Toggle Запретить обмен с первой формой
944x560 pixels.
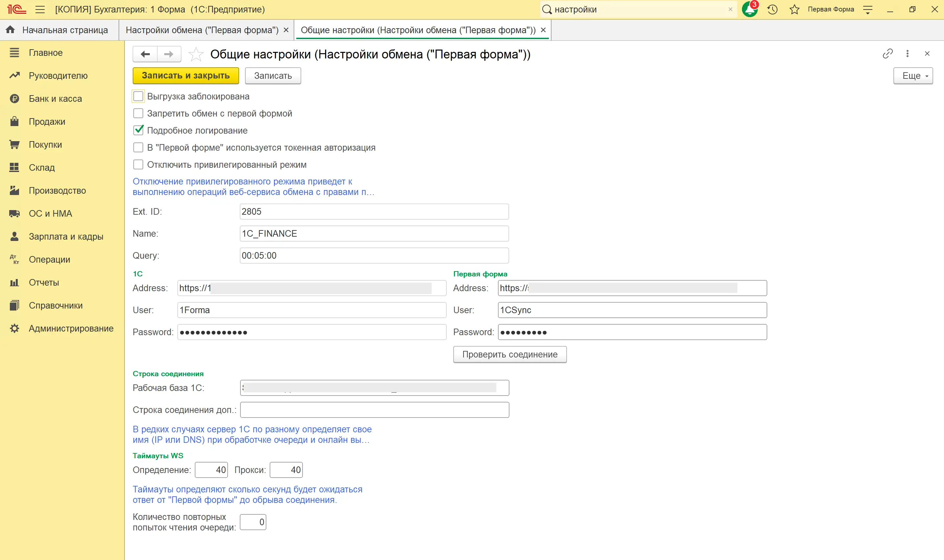[138, 114]
